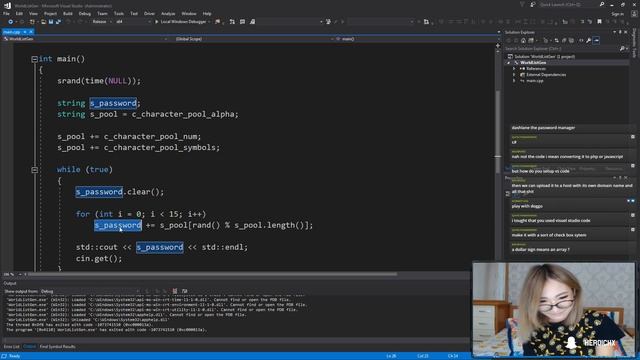The image size is (640, 360).
Task: Pin toggle for Solution Explorer panel
Action: pos(620,32)
